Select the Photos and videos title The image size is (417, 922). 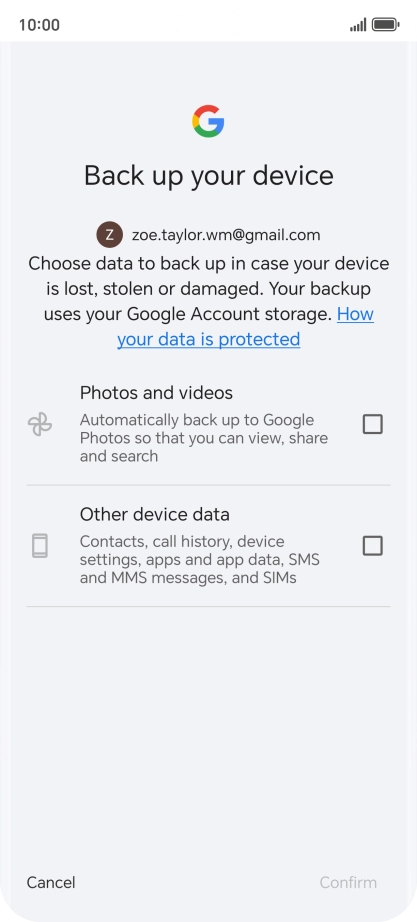click(156, 392)
